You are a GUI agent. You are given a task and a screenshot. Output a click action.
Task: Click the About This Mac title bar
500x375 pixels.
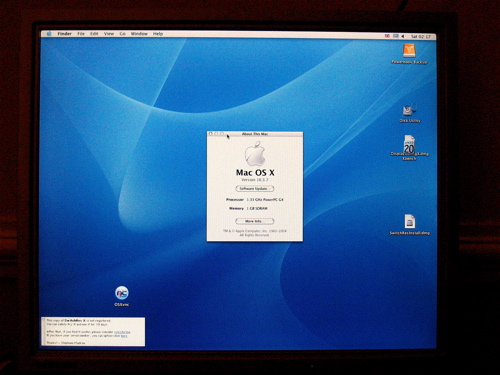click(x=255, y=134)
